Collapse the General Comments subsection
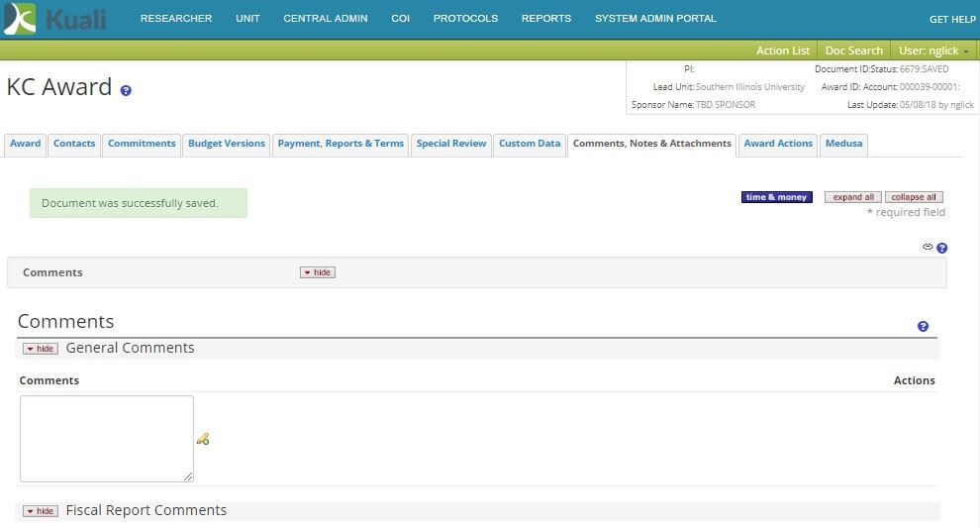The width and height of the screenshot is (980, 528). (x=41, y=349)
